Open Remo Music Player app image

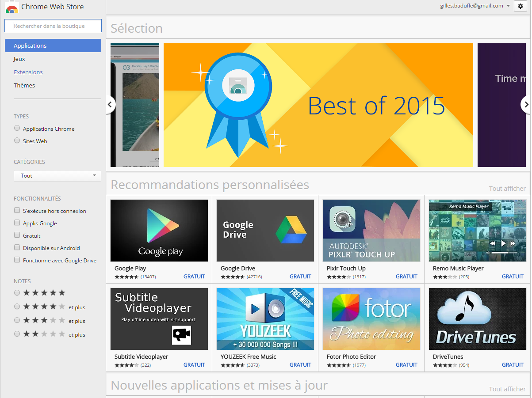(478, 231)
